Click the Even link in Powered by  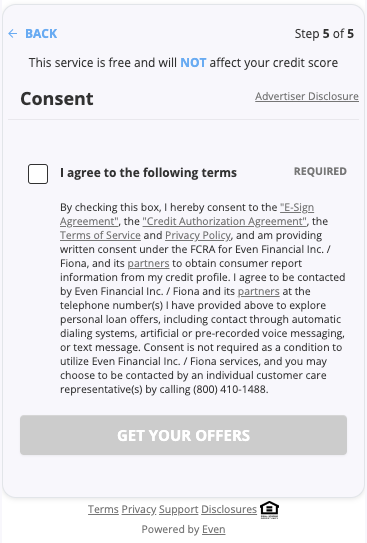(214, 529)
